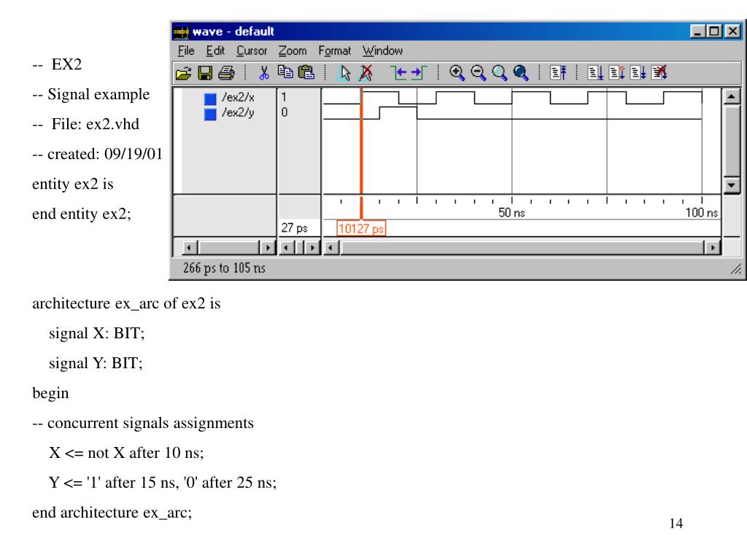Click the value 0 of signal y
The image size is (747, 560).
point(284,112)
